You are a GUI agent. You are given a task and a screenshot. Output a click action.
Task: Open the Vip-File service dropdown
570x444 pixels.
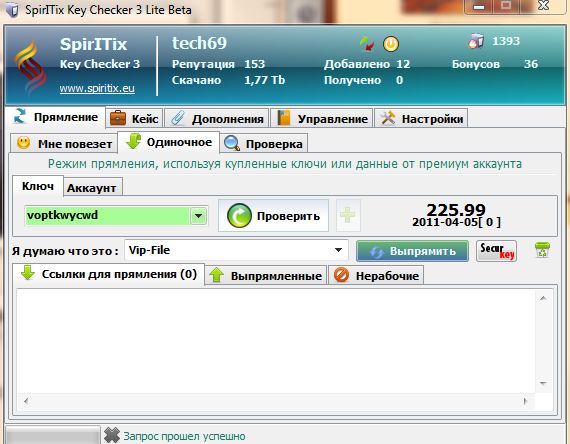pyautogui.click(x=236, y=250)
